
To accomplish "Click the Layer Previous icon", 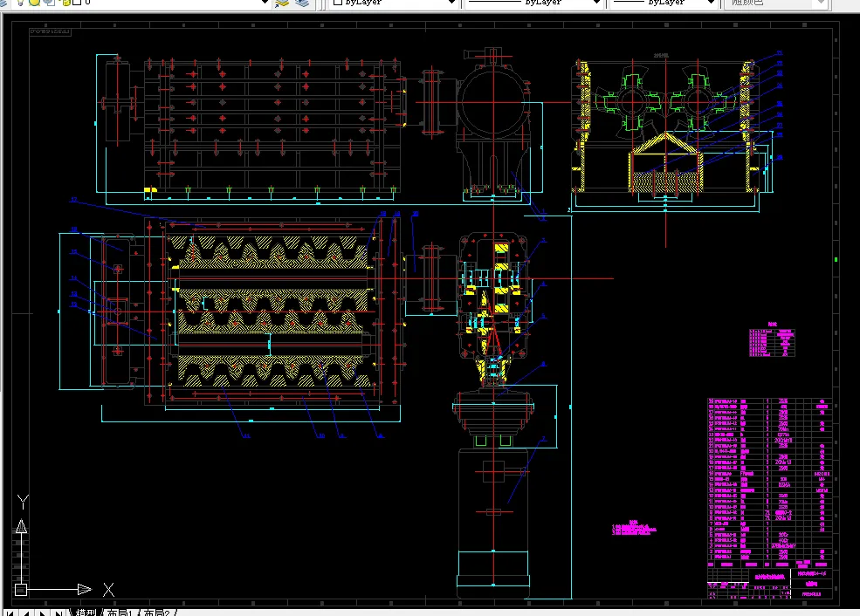I will [302, 3].
